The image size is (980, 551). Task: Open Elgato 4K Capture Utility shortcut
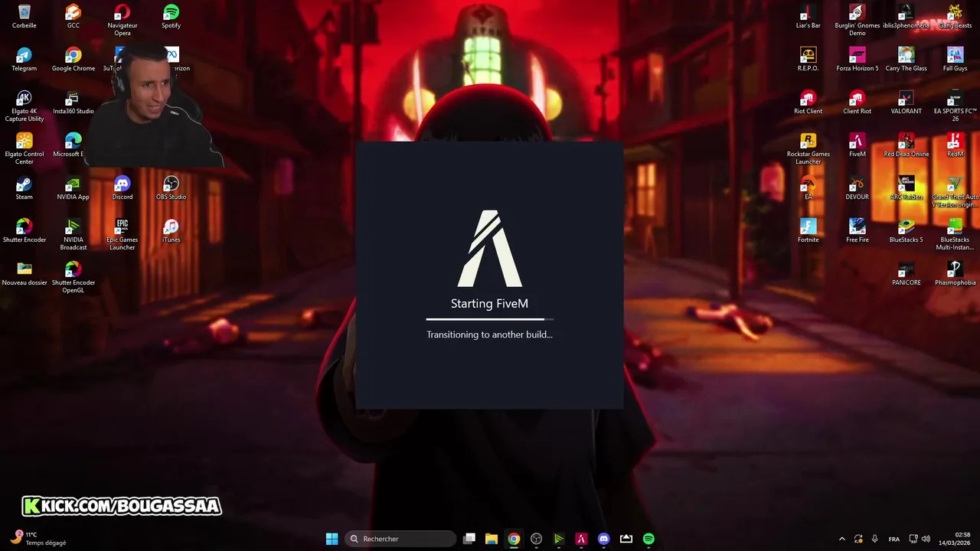pos(24,106)
